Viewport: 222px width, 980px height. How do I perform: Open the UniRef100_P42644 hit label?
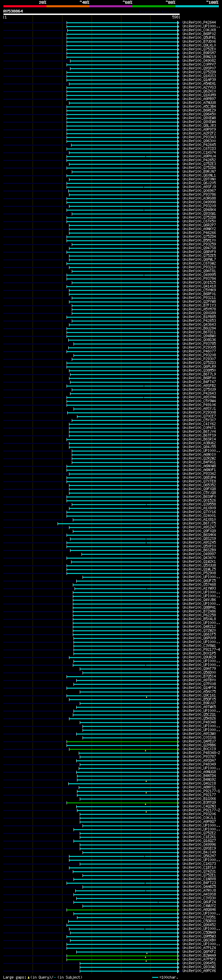199,23
